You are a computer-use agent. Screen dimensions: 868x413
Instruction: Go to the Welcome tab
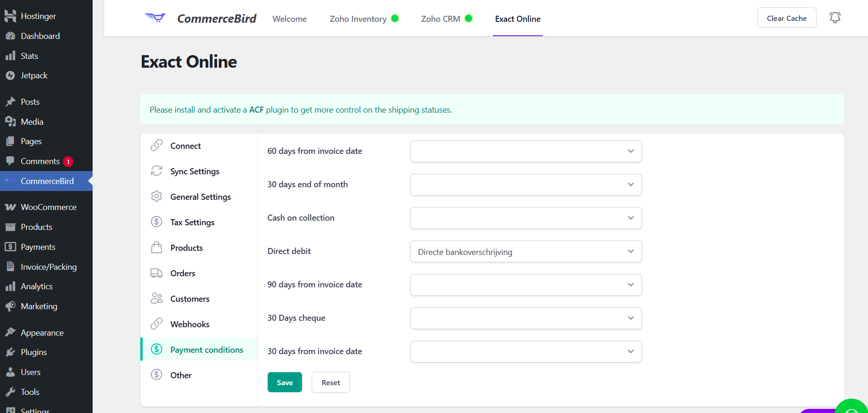click(289, 19)
